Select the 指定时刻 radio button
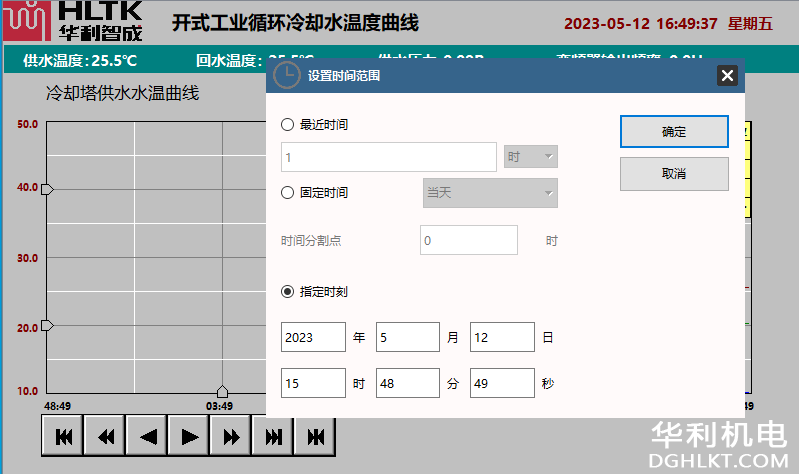Screen dimensions: 799x474 click(x=288, y=292)
